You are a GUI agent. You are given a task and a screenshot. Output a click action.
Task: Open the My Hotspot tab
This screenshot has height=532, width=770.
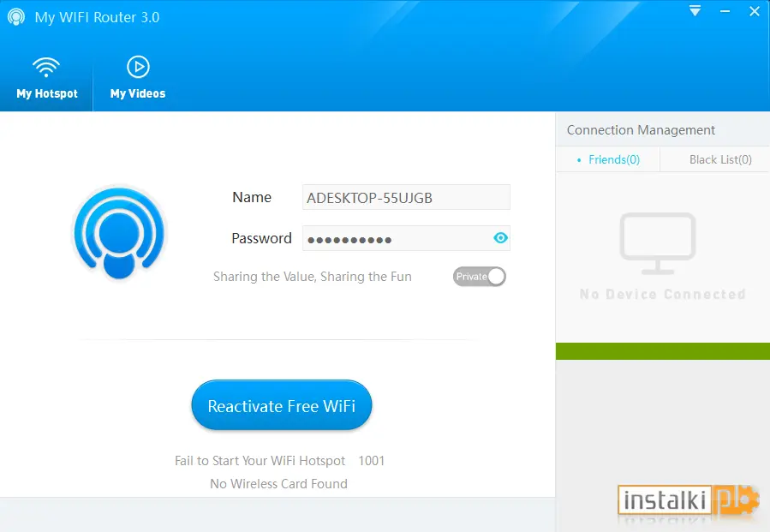(x=46, y=79)
